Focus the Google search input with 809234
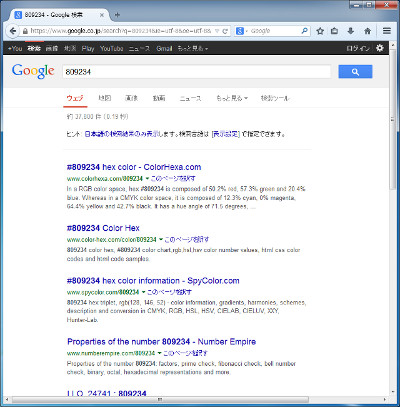Viewport: 400px width, 407px height. pyautogui.click(x=196, y=72)
